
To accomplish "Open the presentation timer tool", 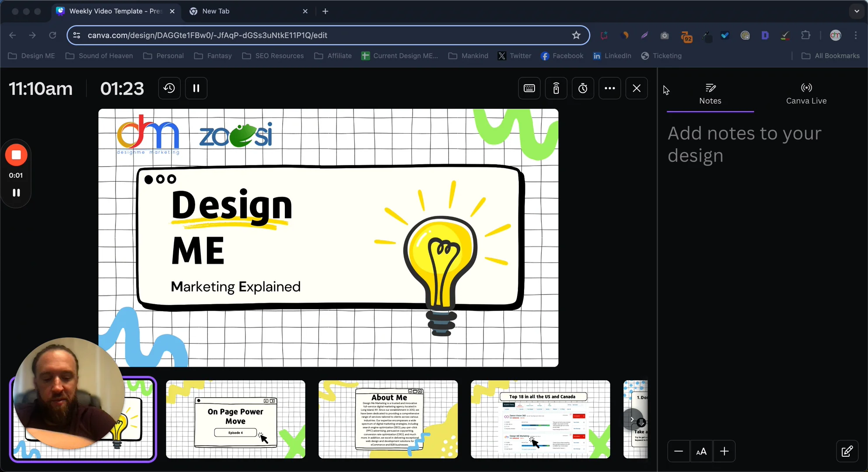I will pos(583,88).
